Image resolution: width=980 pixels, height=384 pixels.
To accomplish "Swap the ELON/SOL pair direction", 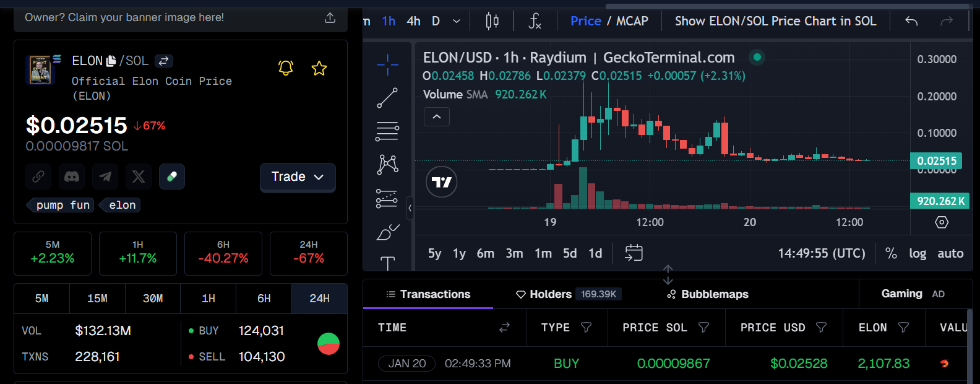I will pos(163,61).
